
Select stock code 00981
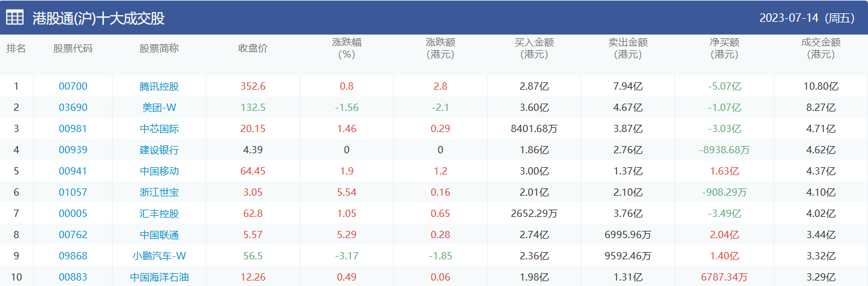(73, 128)
